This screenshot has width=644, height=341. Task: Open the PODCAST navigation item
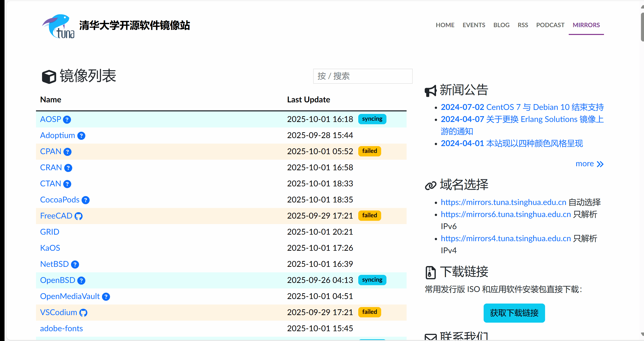click(550, 25)
